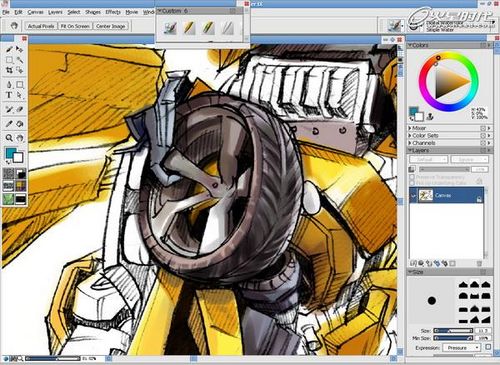The height and width of the screenshot is (365, 500).
Task: Click the main teal color swatch in toolbox
Action: [11, 153]
